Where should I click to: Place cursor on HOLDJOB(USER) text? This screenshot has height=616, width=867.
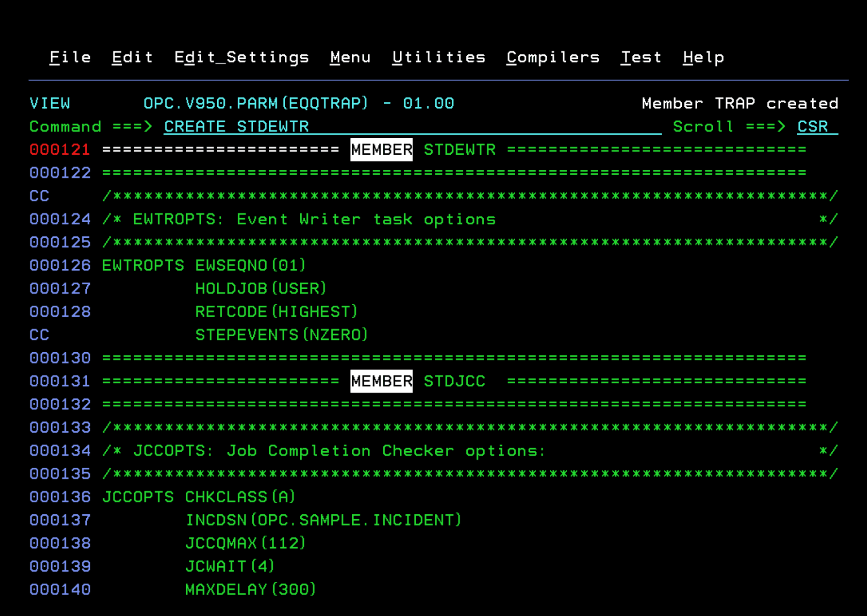coord(261,289)
